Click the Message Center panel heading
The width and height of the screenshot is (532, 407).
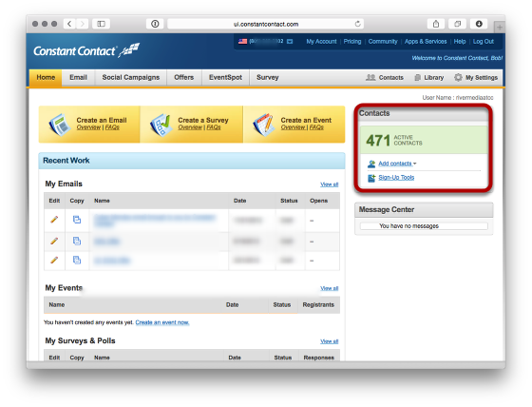[387, 209]
